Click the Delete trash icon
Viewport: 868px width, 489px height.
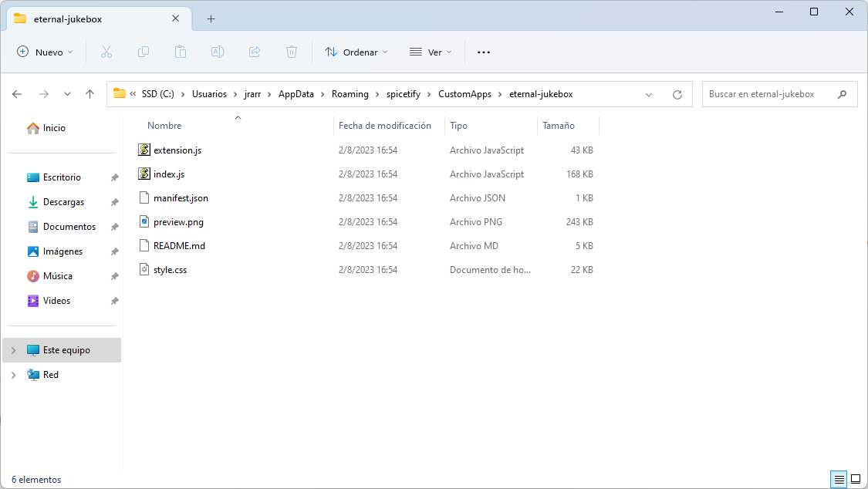tap(292, 52)
